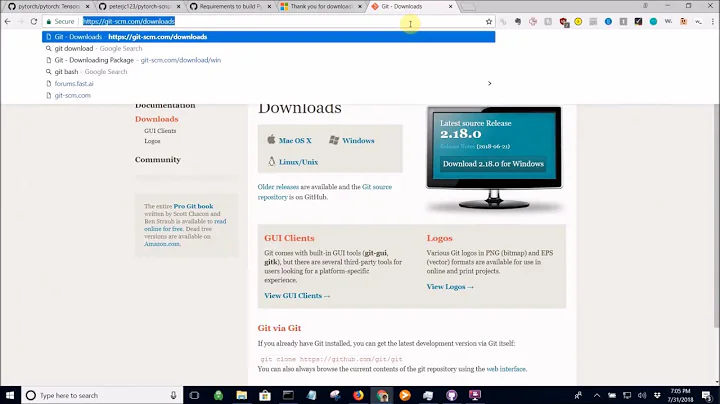720x404 pixels.
Task: Click View Logos link
Action: click(x=450, y=286)
